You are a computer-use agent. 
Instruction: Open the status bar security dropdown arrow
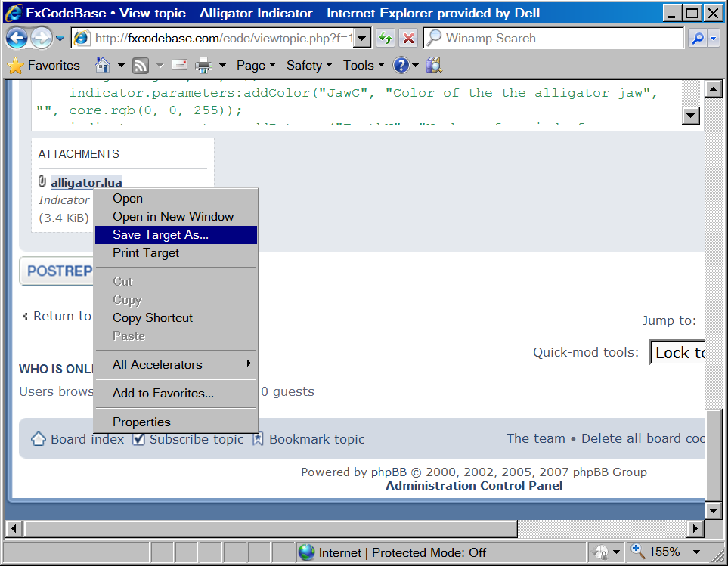pos(616,552)
